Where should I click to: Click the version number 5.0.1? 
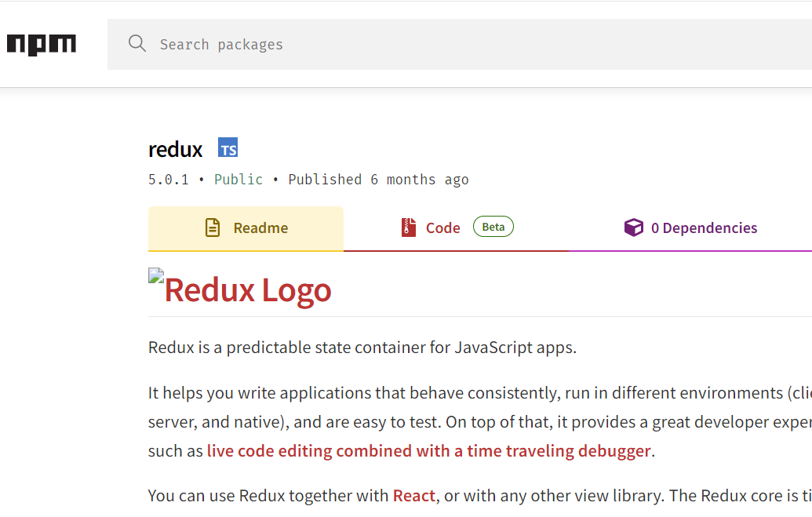pos(169,180)
